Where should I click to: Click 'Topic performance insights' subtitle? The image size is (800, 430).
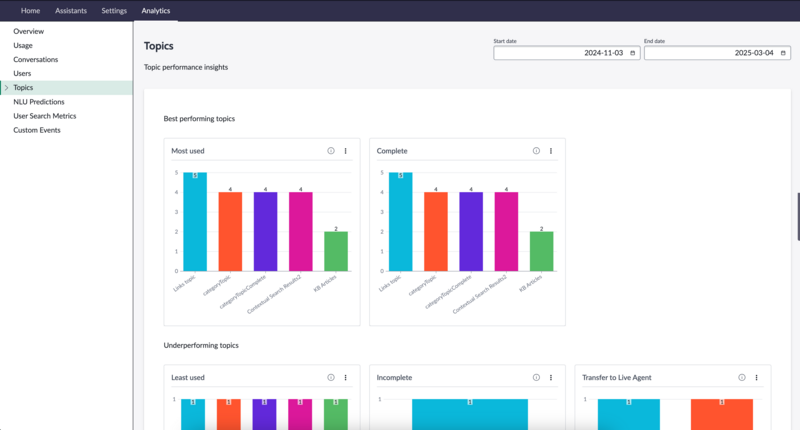186,67
